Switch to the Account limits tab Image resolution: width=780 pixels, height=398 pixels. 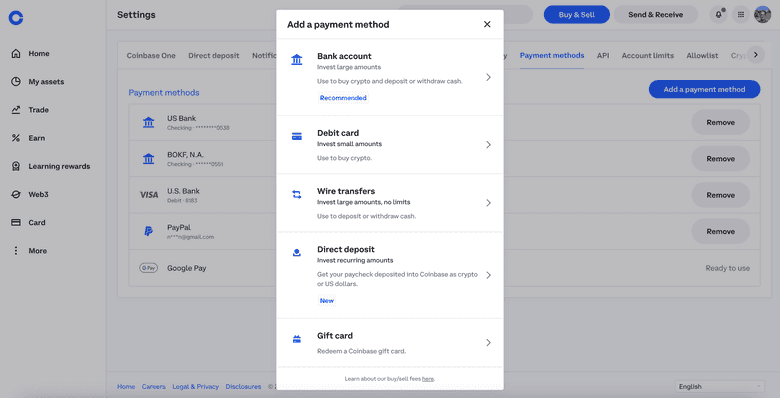pos(648,56)
